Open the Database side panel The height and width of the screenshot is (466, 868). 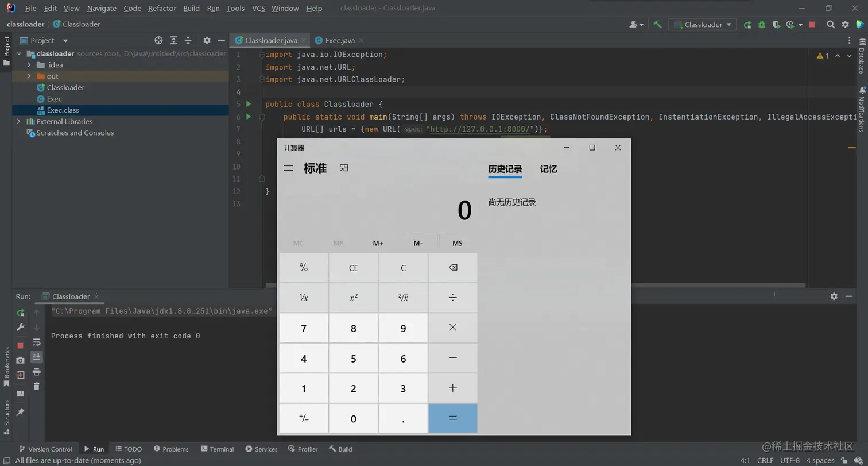(861, 56)
